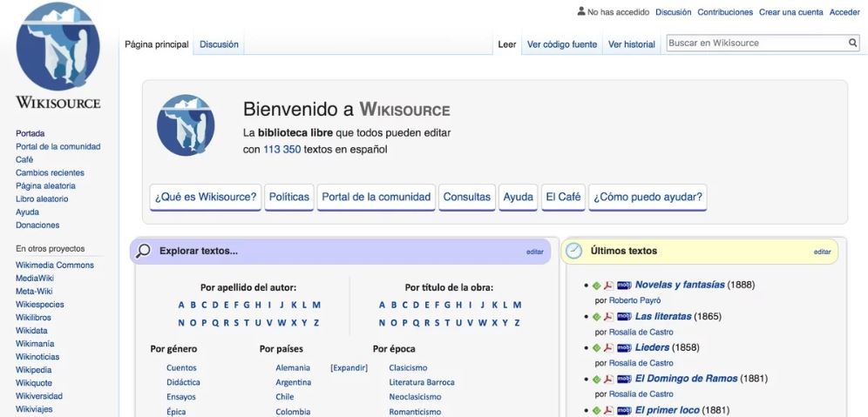Open Rosalía de Castro link under Las literatas
Viewport: 868px width, 417px height.
tap(641, 332)
